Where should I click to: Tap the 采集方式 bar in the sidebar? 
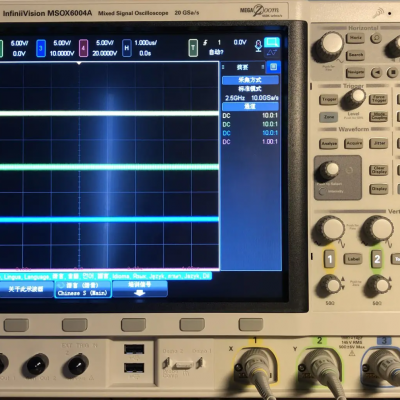pos(250,80)
